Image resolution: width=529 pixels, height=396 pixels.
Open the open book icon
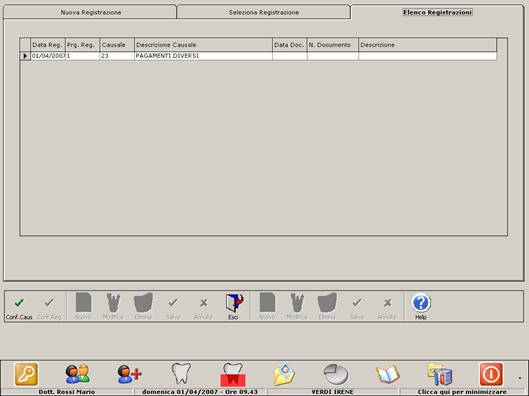tap(388, 374)
